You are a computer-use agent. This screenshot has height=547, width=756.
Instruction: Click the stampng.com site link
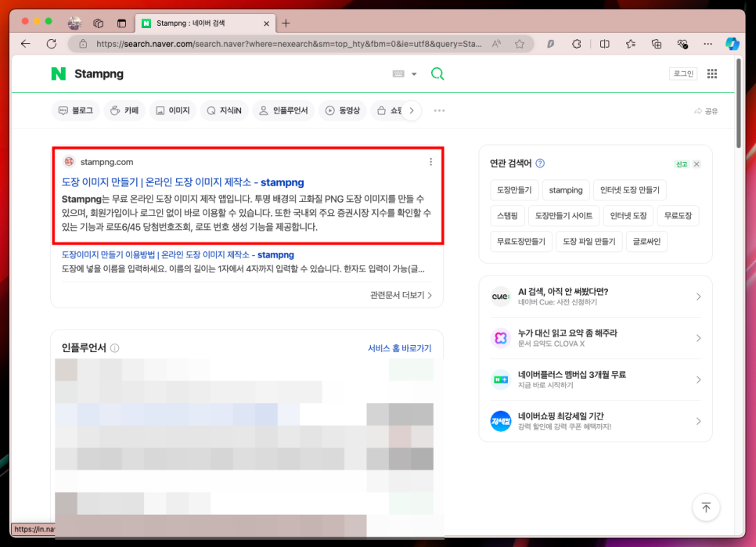click(106, 162)
